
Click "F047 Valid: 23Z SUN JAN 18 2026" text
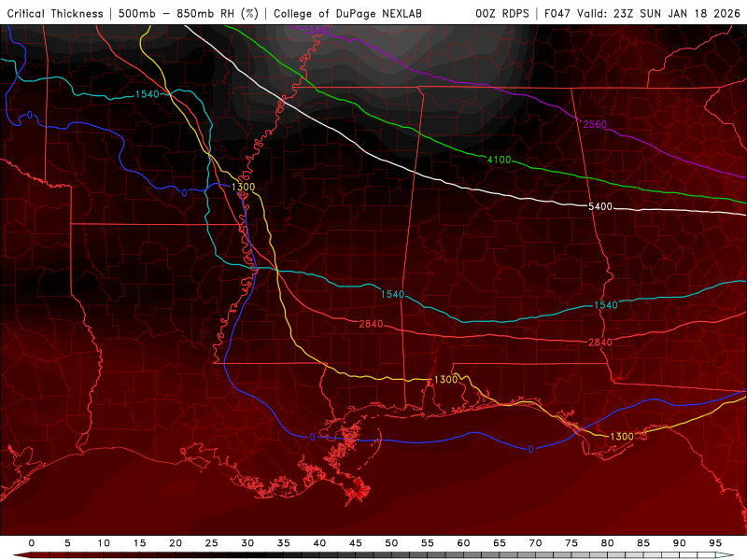(x=642, y=13)
